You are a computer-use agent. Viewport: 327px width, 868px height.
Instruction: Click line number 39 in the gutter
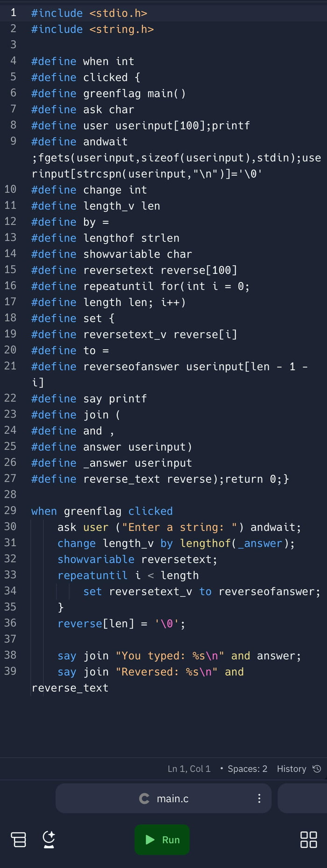coord(10,671)
